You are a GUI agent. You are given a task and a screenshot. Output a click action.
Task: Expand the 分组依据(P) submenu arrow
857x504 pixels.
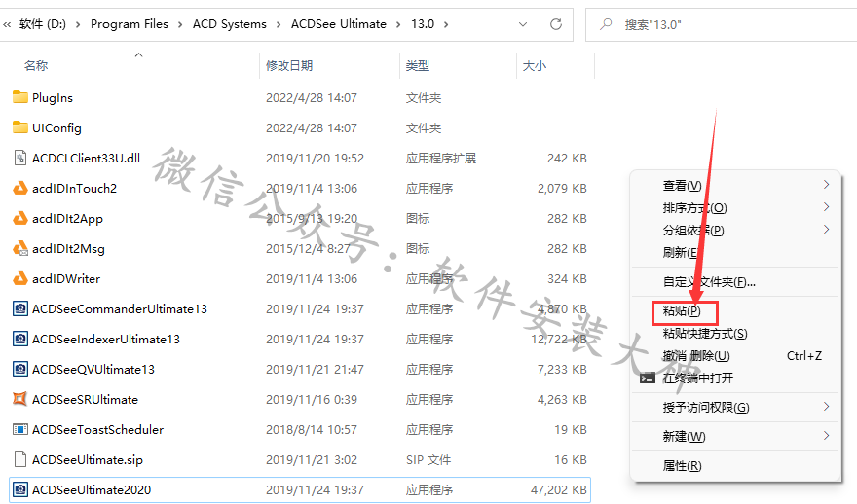click(x=826, y=230)
